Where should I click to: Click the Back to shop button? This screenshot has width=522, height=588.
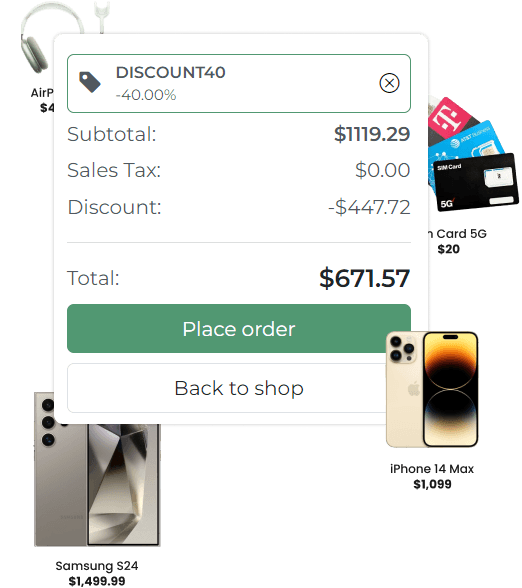pos(239,388)
